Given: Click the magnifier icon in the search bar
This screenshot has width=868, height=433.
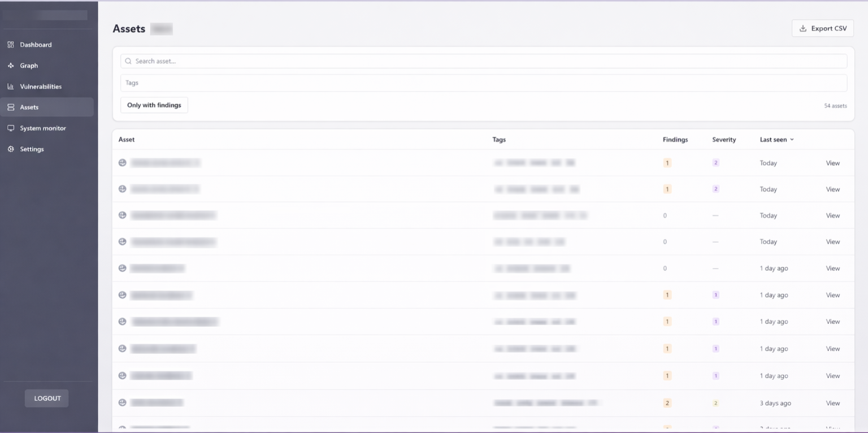Looking at the screenshot, I should pyautogui.click(x=128, y=60).
